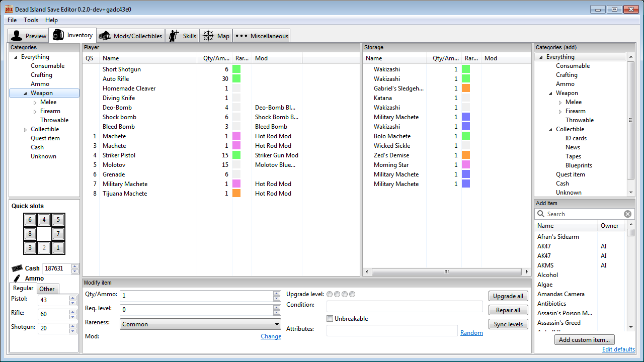Increase Qty/Ammo with the up arrow
Screen dimensions: 644x362
276,293
